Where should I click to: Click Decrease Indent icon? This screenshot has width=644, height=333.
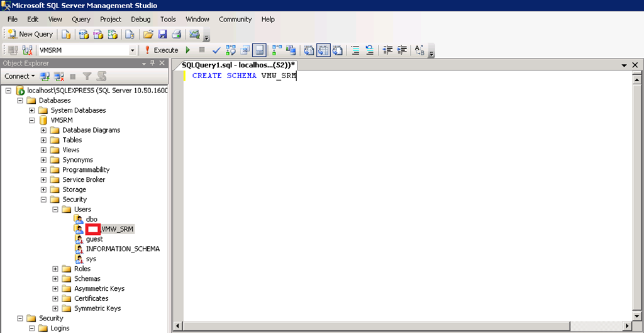click(x=387, y=50)
